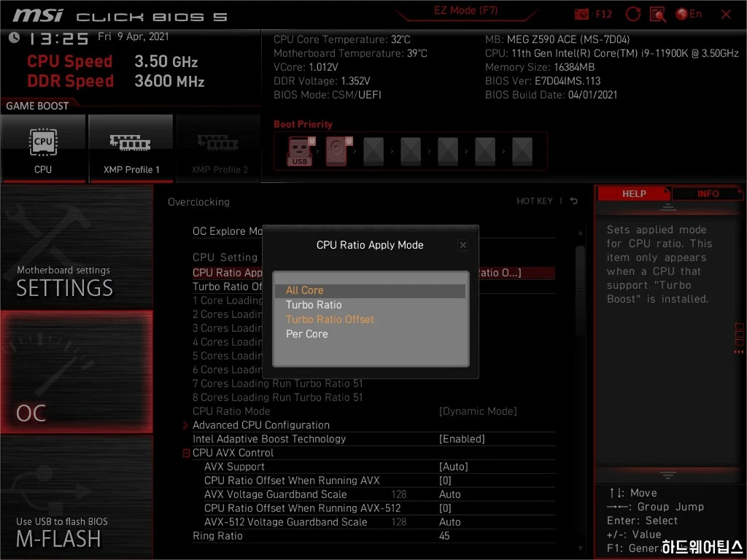Enable XMP Profile 1
747x560 pixels.
[x=131, y=148]
